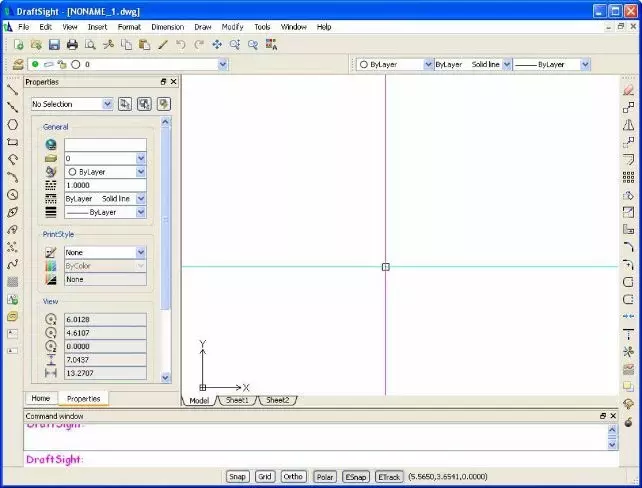Toggle the Ortho status button
642x488 pixels.
[x=293, y=477]
